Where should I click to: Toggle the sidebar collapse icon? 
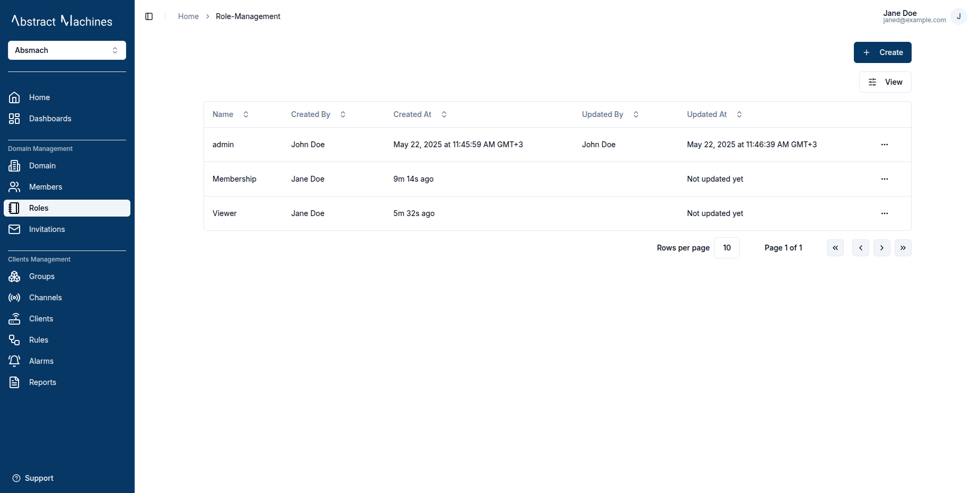pos(149,16)
